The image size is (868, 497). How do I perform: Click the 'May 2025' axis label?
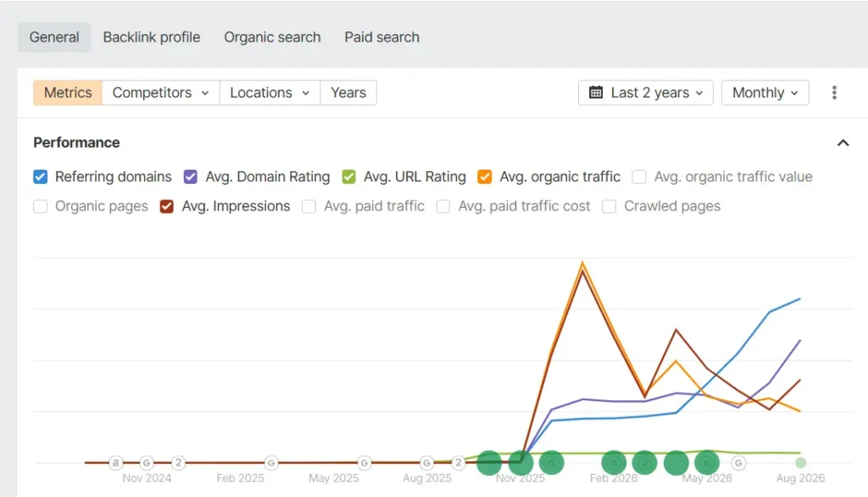click(x=334, y=478)
